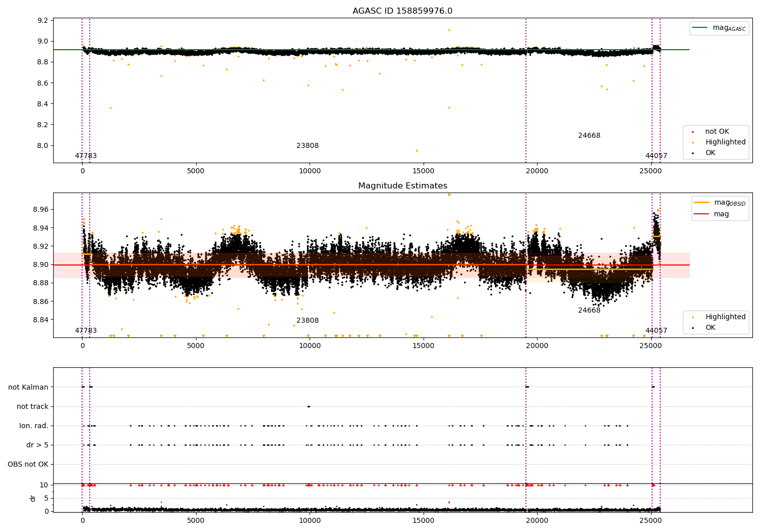Screen dimensions: 760x532
Task: Click the 'Magnitude Estimates' subplot title
Action: coord(402,186)
